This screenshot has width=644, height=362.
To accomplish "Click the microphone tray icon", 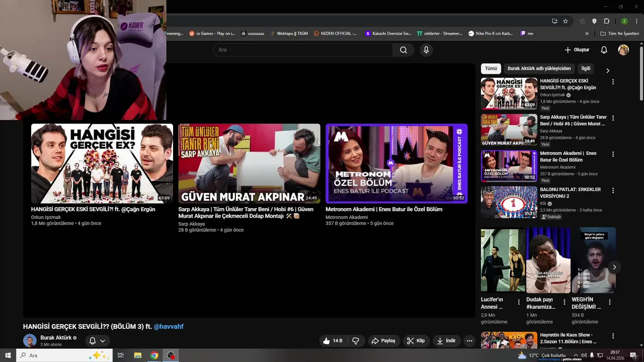I will tap(592, 355).
